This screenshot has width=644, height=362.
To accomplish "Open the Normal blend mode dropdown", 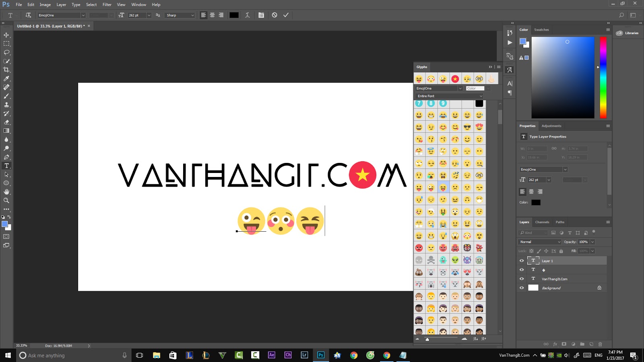I will [539, 242].
